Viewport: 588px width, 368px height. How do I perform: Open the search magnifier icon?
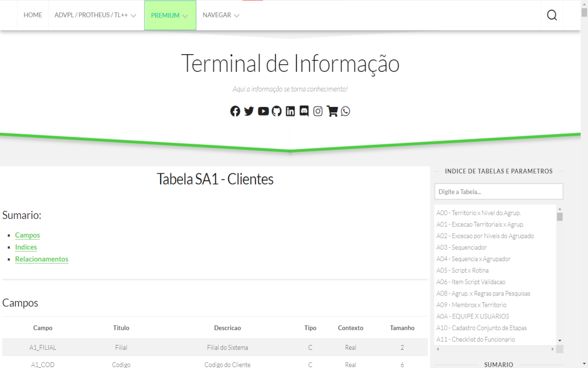pos(551,15)
